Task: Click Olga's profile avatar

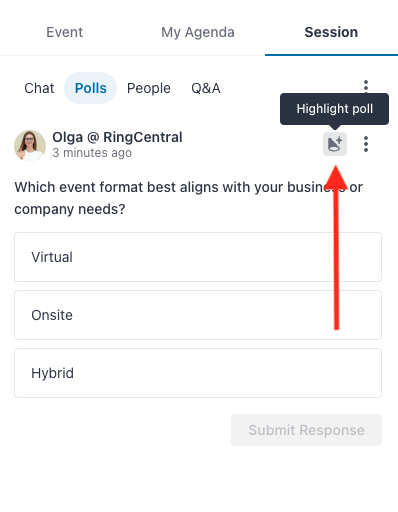Action: point(30,146)
